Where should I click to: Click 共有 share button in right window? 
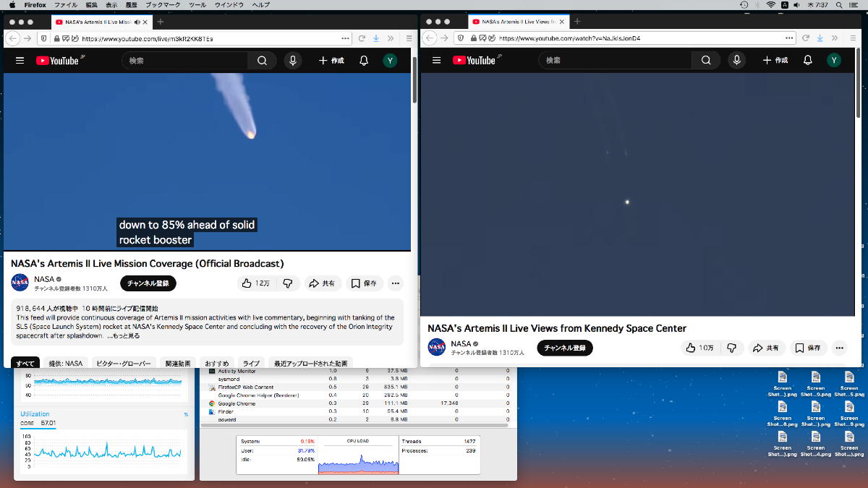click(767, 348)
